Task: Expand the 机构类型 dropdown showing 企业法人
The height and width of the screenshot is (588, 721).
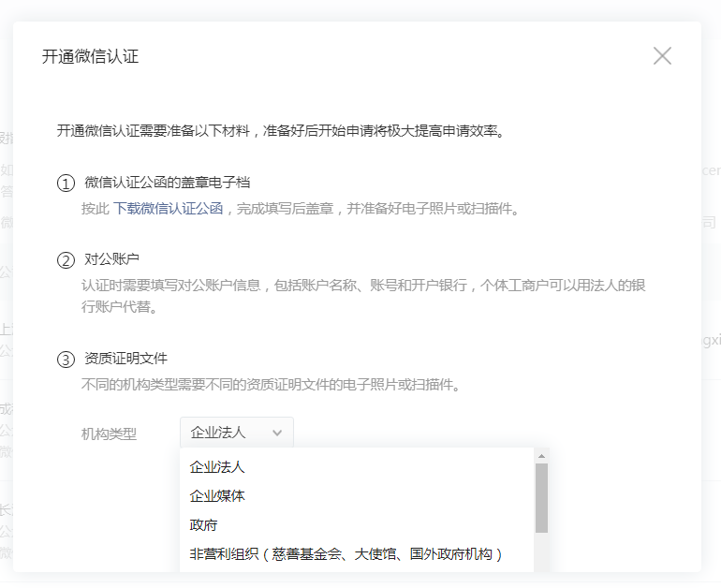Action: [x=236, y=433]
